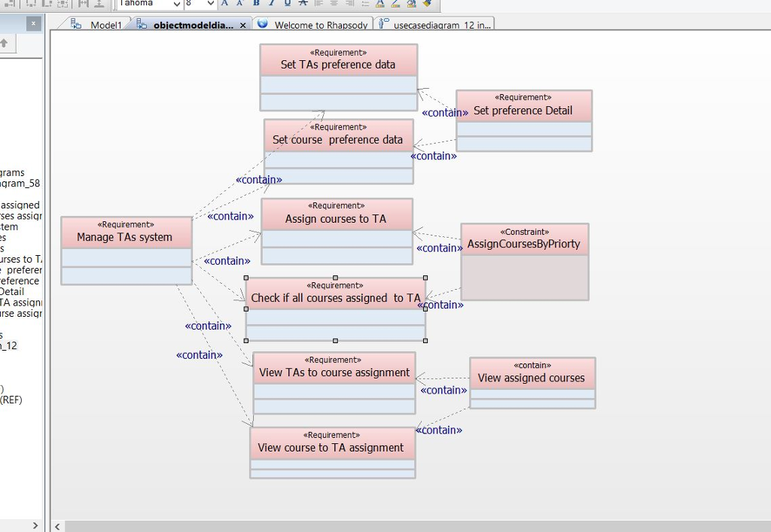Toggle the bulleted list formatting
771x532 pixels.
click(x=364, y=5)
